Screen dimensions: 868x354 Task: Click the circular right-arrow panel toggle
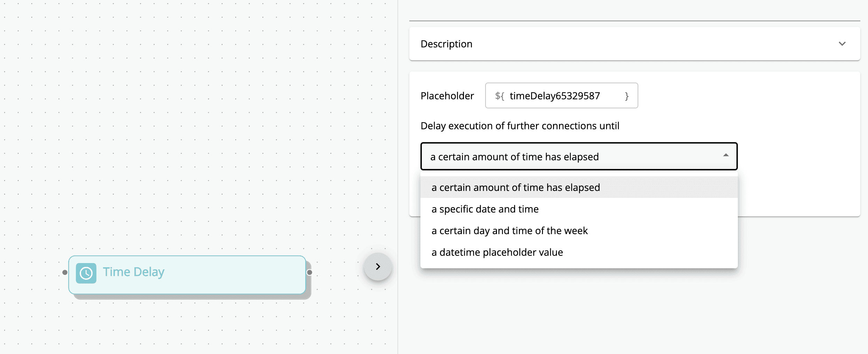[378, 267]
